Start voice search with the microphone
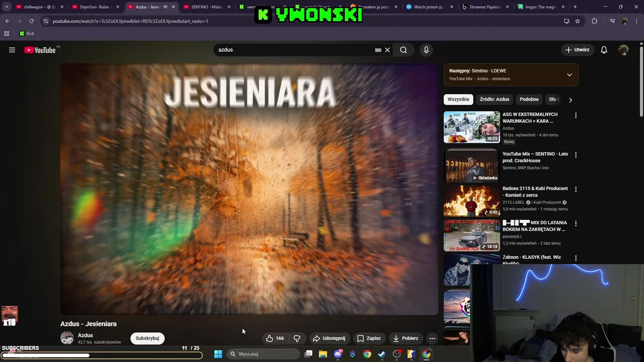 tap(426, 50)
